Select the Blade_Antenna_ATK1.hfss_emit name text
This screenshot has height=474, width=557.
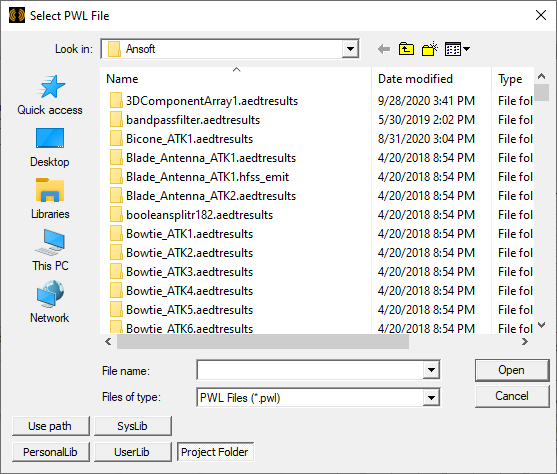tap(207, 177)
